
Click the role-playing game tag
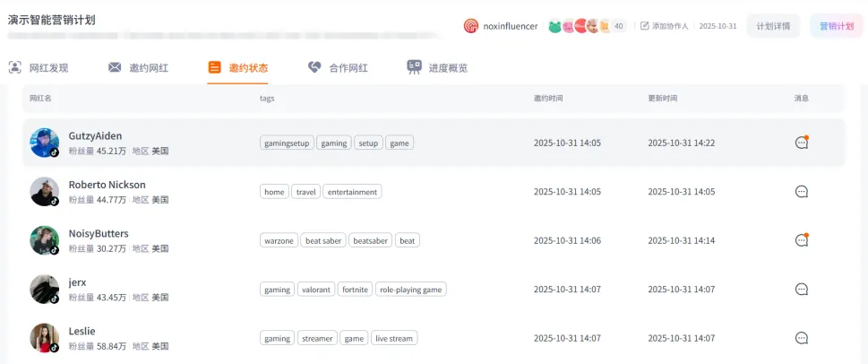(411, 290)
